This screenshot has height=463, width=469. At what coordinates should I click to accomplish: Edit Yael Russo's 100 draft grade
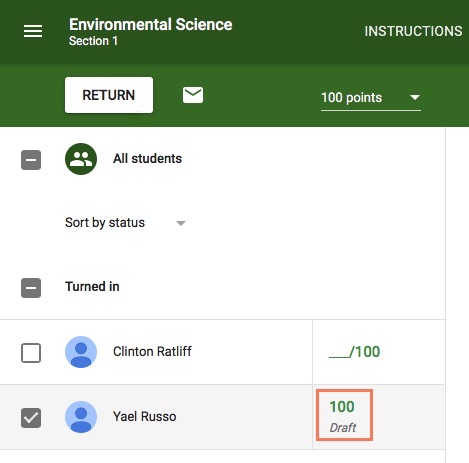click(x=344, y=415)
